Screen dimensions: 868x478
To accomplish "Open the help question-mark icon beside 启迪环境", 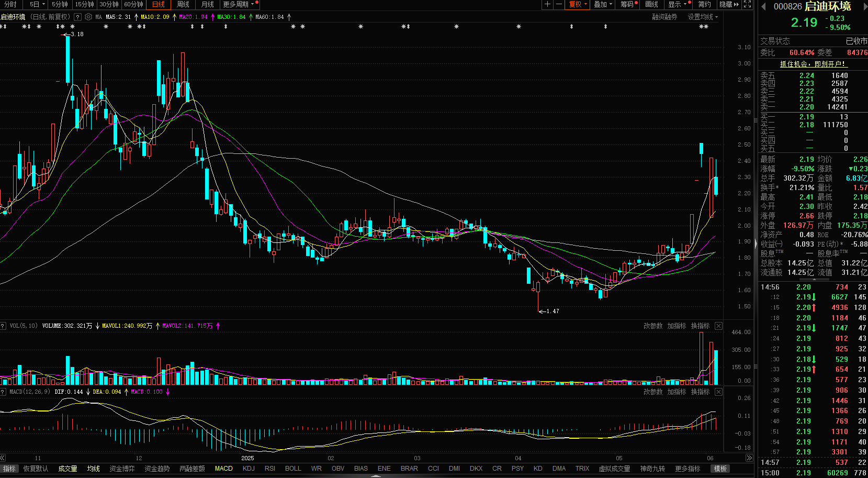I will point(78,17).
